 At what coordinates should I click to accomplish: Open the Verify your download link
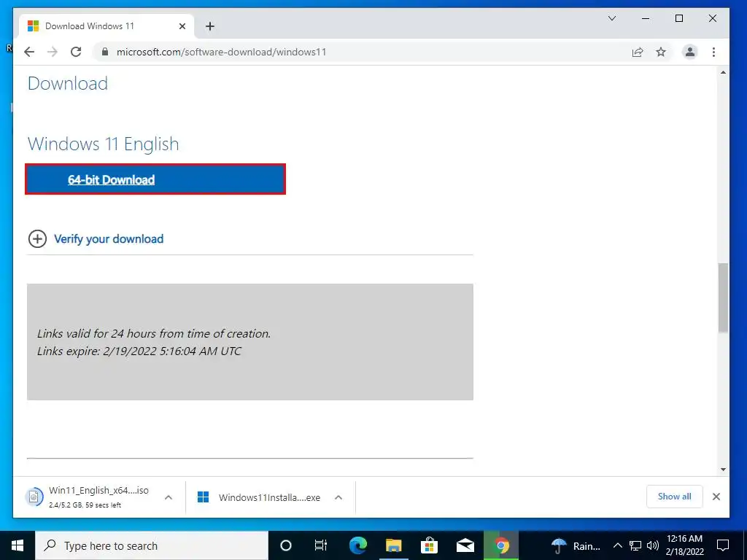(109, 238)
